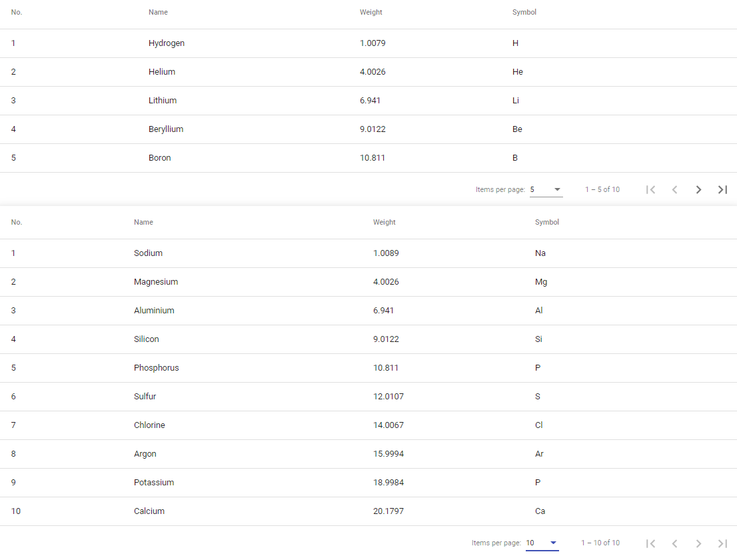Go to first page in top table paginator
The height and width of the screenshot is (560, 737).
pyautogui.click(x=650, y=189)
